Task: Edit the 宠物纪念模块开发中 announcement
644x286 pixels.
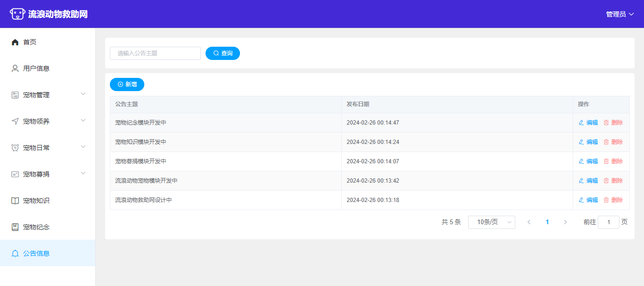Action: pyautogui.click(x=588, y=123)
